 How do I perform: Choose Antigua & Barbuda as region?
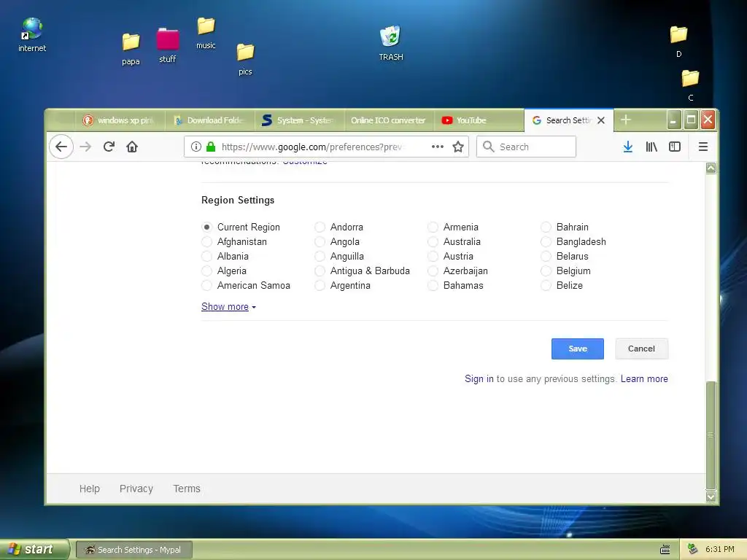pos(320,271)
